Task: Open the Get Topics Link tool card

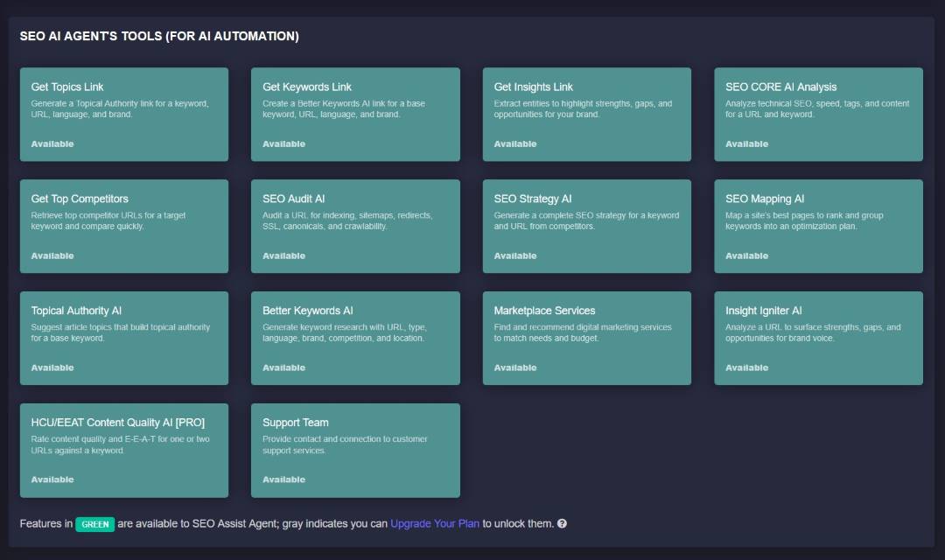Action: 124,114
